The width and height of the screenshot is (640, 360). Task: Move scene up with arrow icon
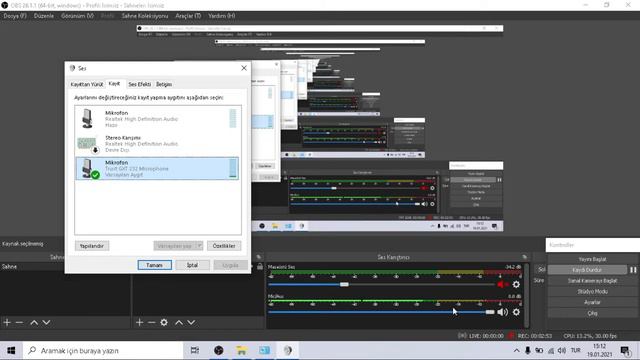(34, 322)
